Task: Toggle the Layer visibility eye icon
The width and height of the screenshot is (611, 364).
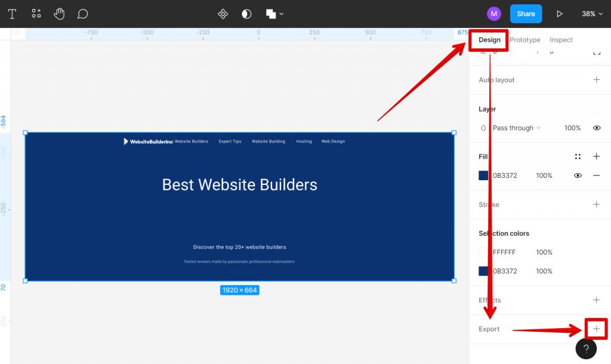Action: pyautogui.click(x=596, y=128)
